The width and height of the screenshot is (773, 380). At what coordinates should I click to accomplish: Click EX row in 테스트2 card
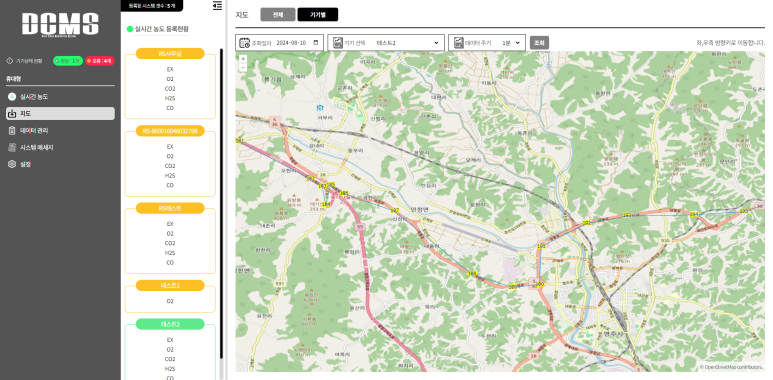pos(170,340)
